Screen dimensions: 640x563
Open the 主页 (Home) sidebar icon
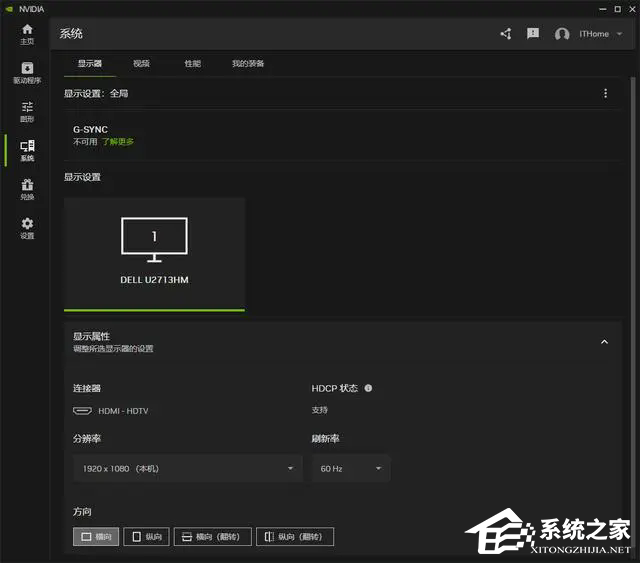[x=27, y=34]
